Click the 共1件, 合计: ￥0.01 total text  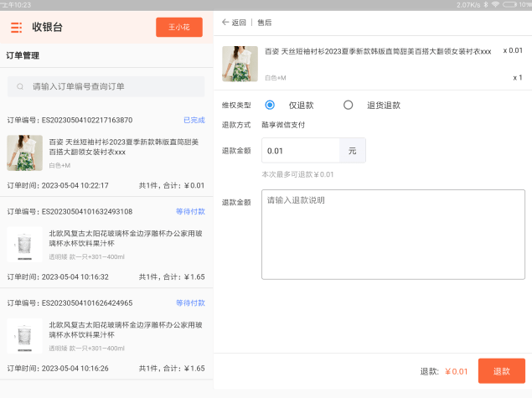(172, 186)
